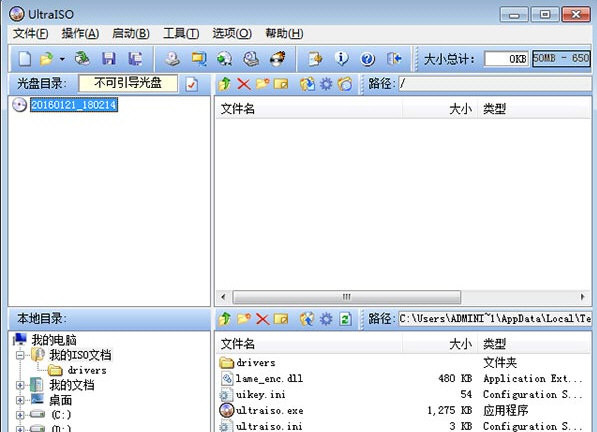This screenshot has height=432, width=597.
Task: Open the 操作(A) menu
Action: pyautogui.click(x=80, y=33)
